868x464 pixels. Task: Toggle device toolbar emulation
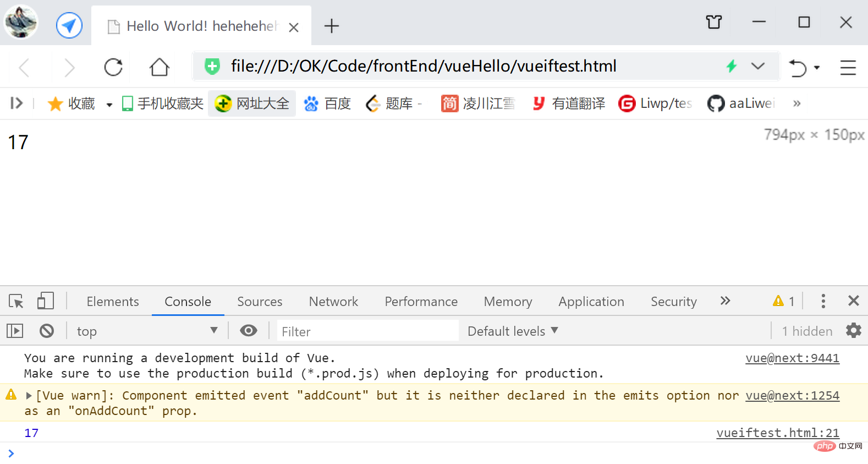(x=46, y=301)
